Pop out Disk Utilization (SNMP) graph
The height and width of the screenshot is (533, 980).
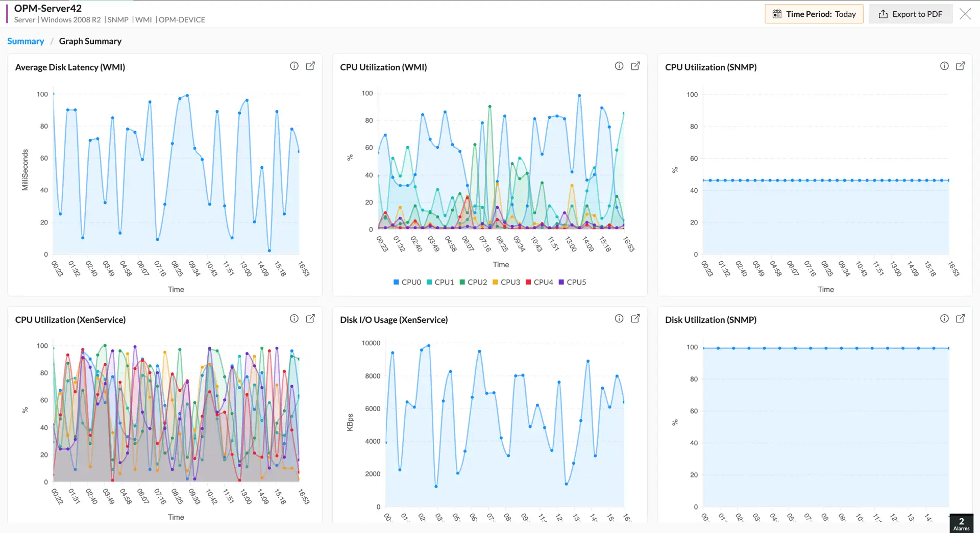click(960, 318)
